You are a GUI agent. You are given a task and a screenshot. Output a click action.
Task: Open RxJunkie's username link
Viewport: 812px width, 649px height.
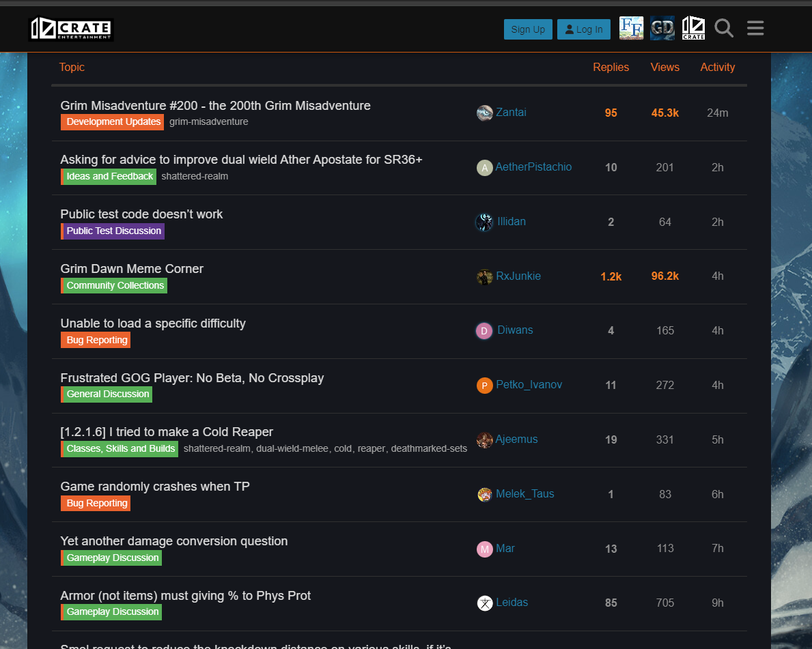pos(518,276)
